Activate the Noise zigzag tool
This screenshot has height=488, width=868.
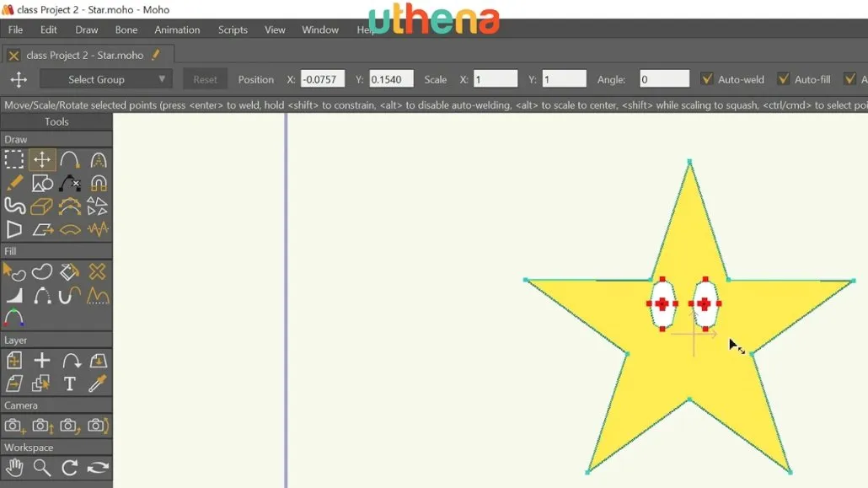coord(98,229)
